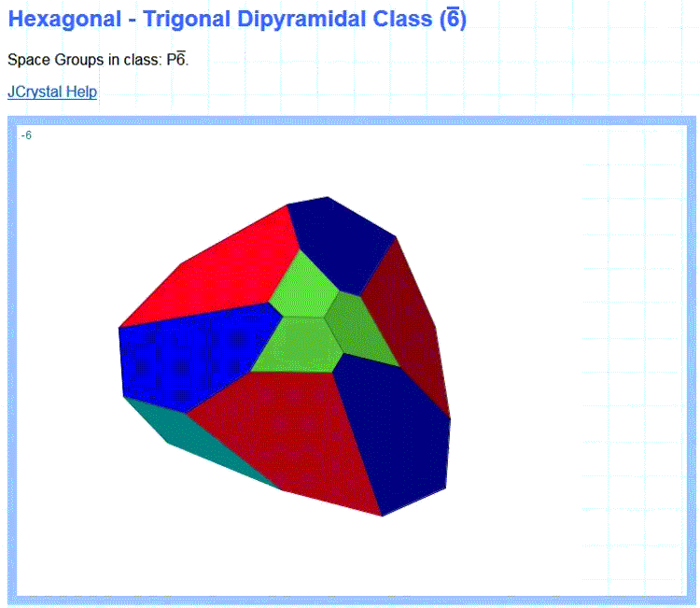Open the JCrystal Help link

[52, 92]
